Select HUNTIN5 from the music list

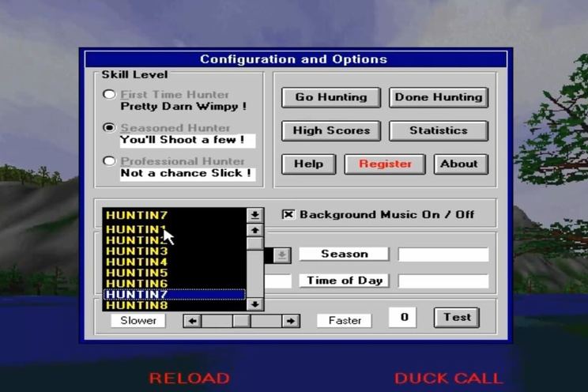pyautogui.click(x=175, y=273)
